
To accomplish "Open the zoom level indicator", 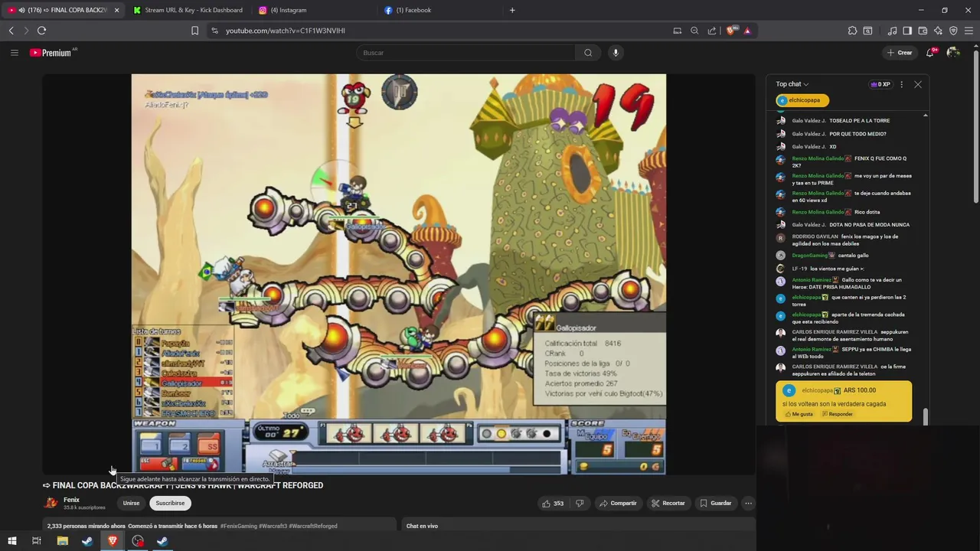I will pos(694,31).
